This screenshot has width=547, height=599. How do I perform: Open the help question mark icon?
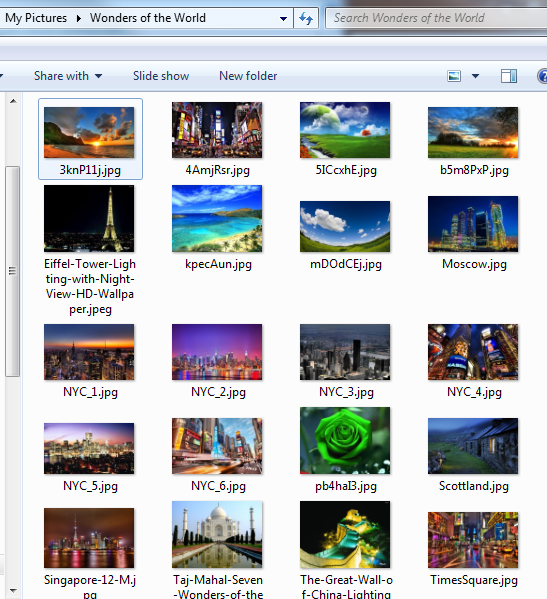tap(542, 76)
